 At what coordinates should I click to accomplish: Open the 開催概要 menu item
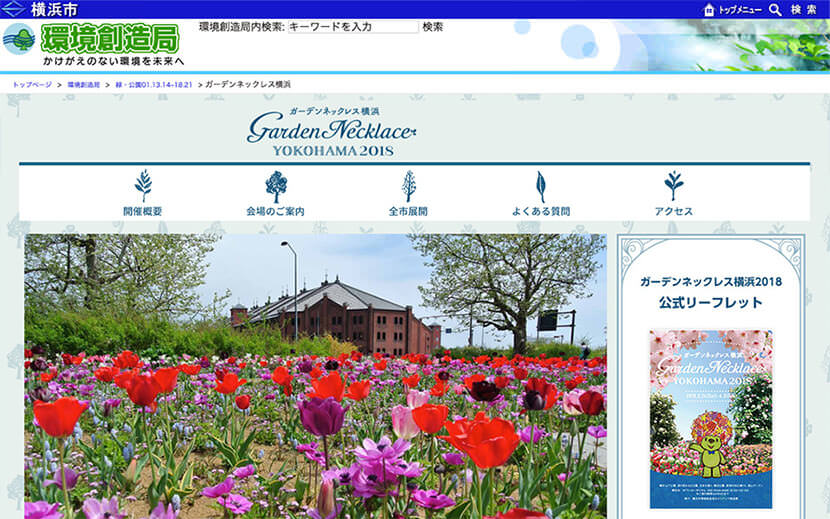(142, 211)
